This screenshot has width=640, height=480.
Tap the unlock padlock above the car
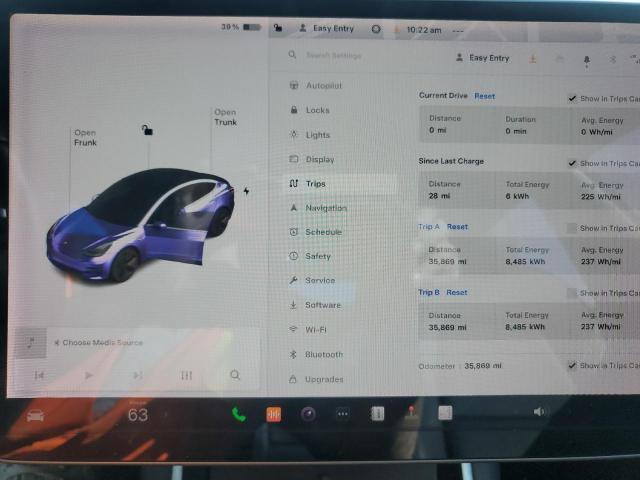(x=147, y=130)
